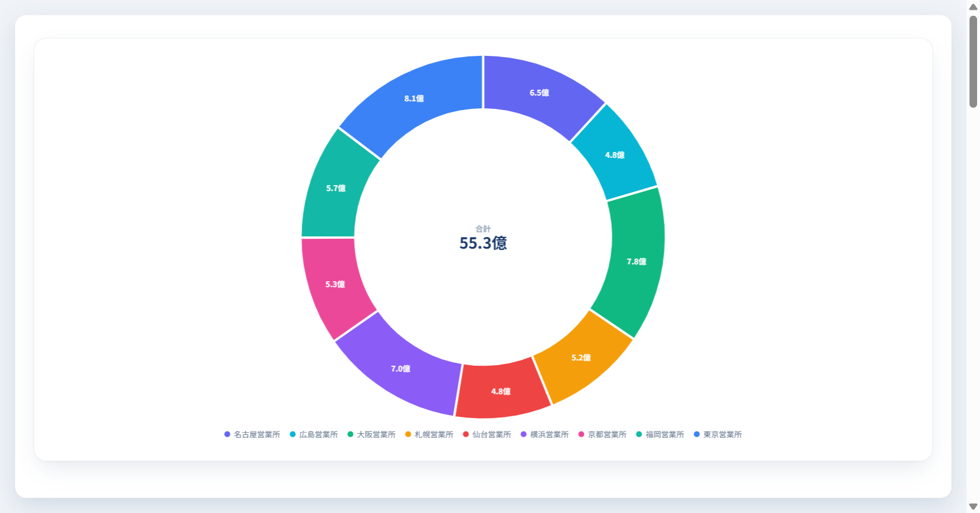The image size is (980, 513).
Task: Select the orange 5.2億 donut segment
Action: [581, 358]
